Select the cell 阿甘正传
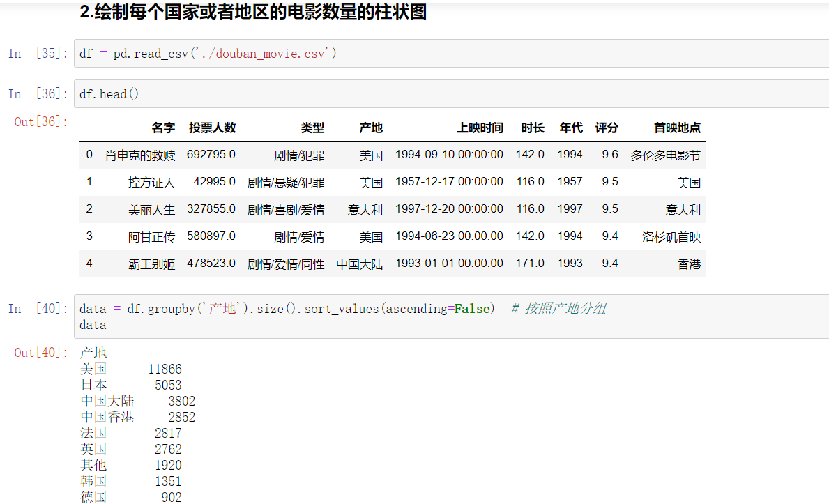Screen dimensions: 829x504 pyautogui.click(x=151, y=236)
